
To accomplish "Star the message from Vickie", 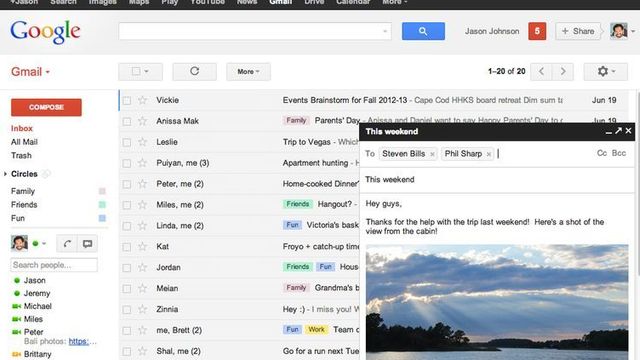I will pos(142,100).
